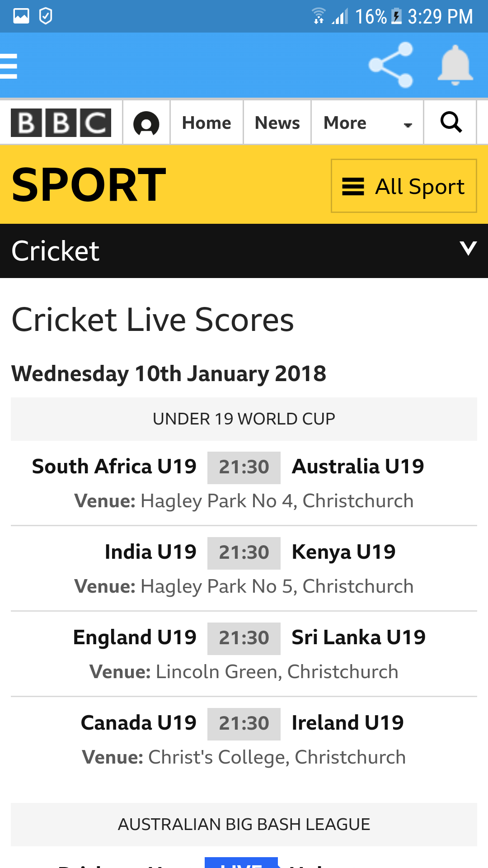Tap the share icon
The height and width of the screenshot is (868, 488).
point(391,65)
